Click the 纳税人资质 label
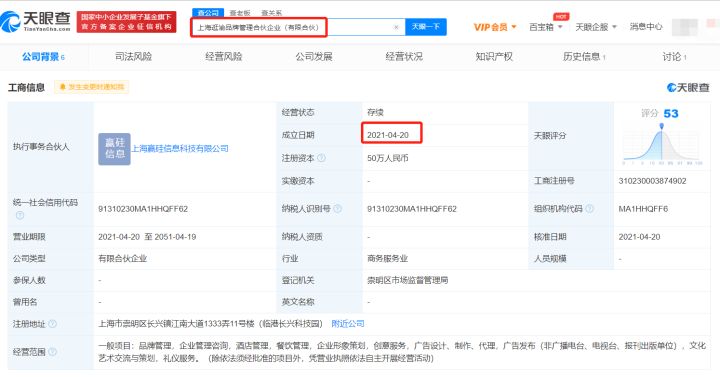 pos(302,237)
